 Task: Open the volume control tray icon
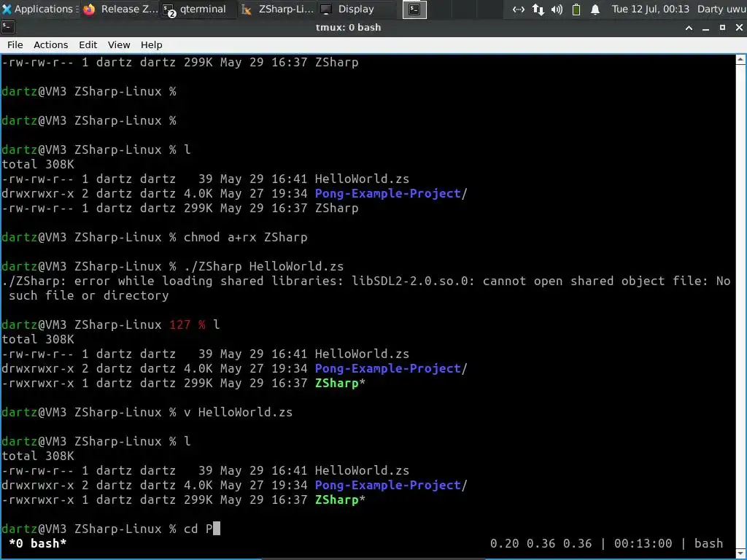pyautogui.click(x=557, y=9)
